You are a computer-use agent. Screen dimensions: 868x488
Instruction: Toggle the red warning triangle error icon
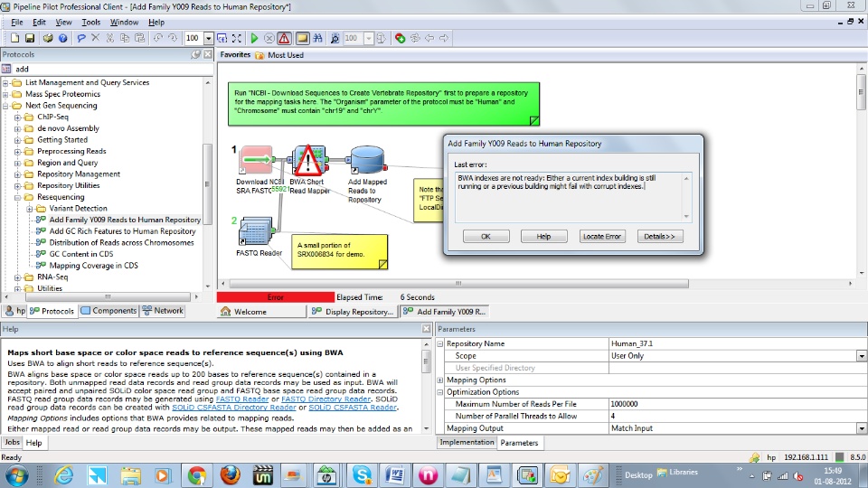[x=284, y=38]
